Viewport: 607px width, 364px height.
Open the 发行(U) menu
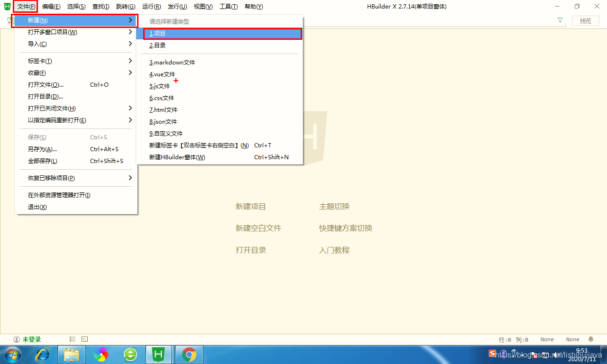point(177,7)
